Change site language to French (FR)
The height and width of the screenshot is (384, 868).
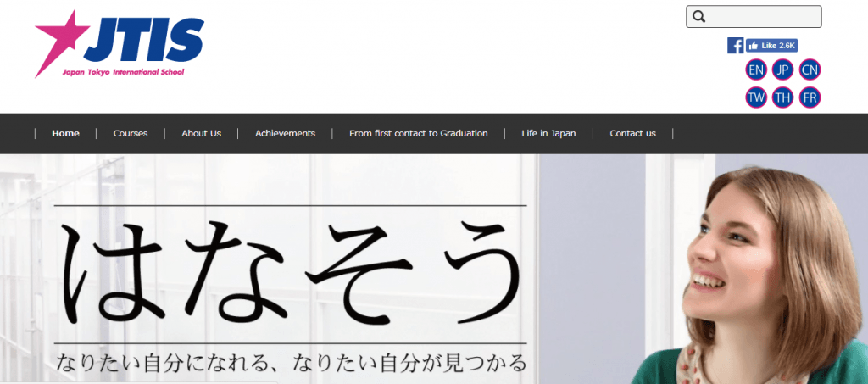[810, 97]
